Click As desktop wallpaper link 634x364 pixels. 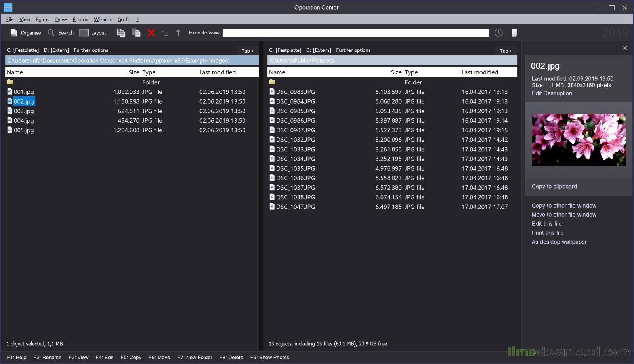click(559, 242)
